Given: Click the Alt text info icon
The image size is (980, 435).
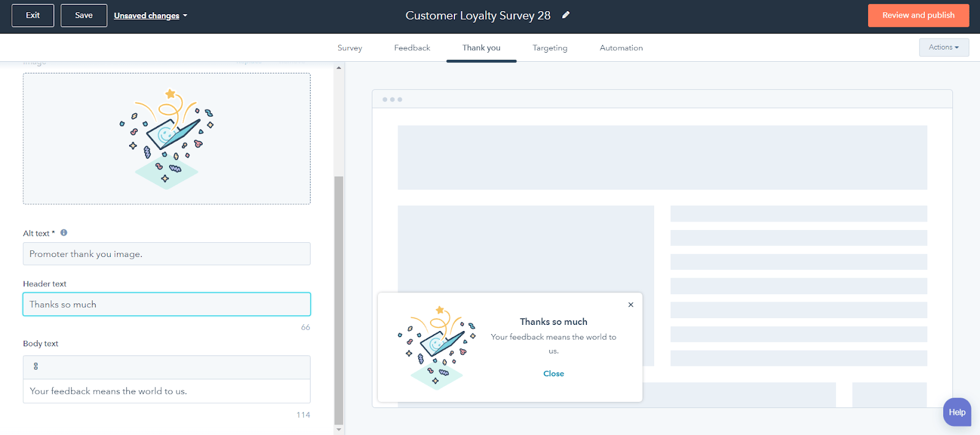Looking at the screenshot, I should click(64, 232).
